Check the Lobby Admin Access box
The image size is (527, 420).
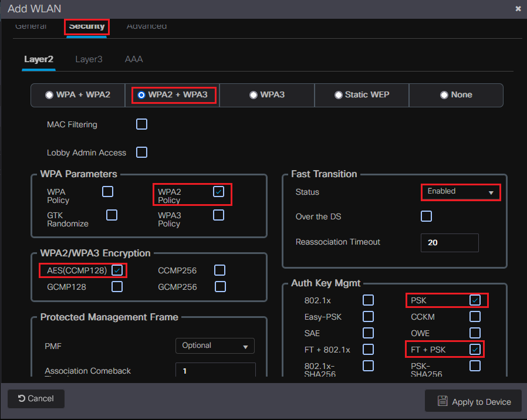pos(141,153)
